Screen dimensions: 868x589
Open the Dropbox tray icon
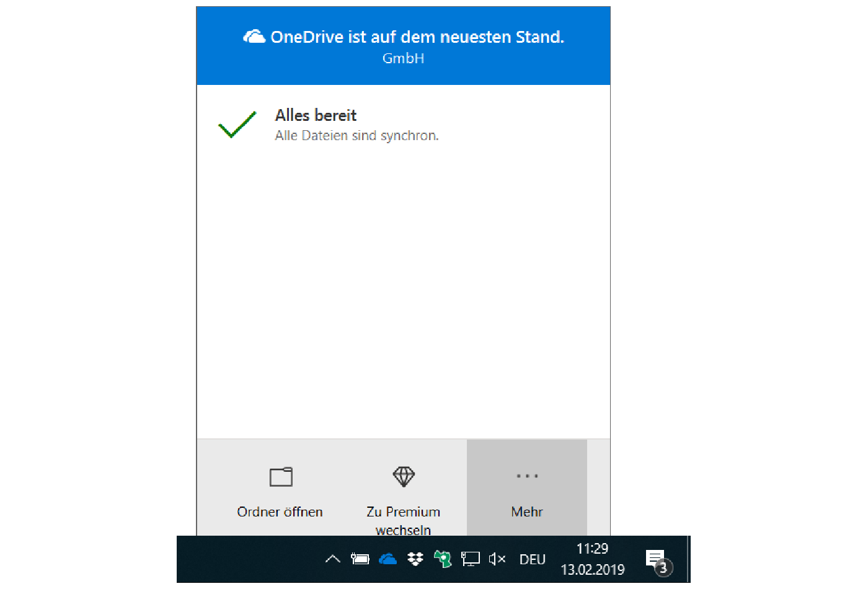tap(415, 559)
